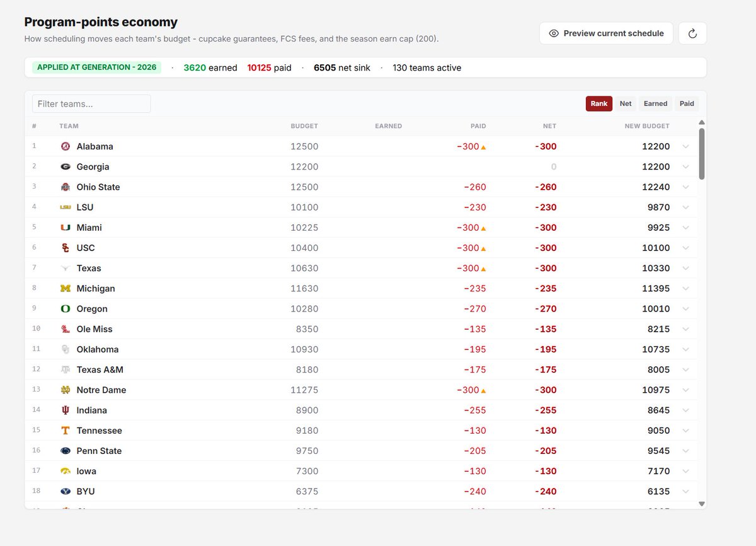Click the Applied at Generation - 2026 badge
Image resolution: width=756 pixels, height=546 pixels.
click(x=97, y=67)
